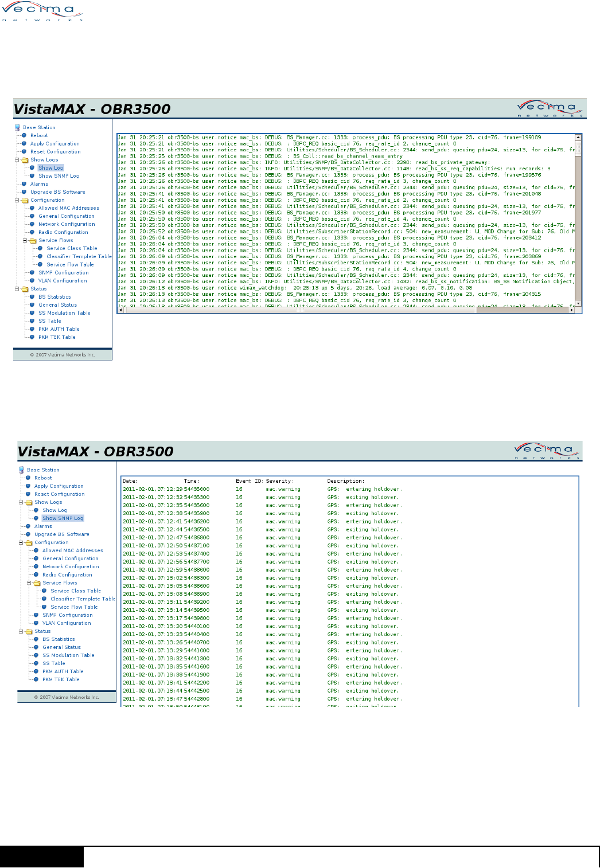The image size is (600, 868).
Task: Click SNMP log row "07:13:47 54442800"
Action: pos(262,699)
